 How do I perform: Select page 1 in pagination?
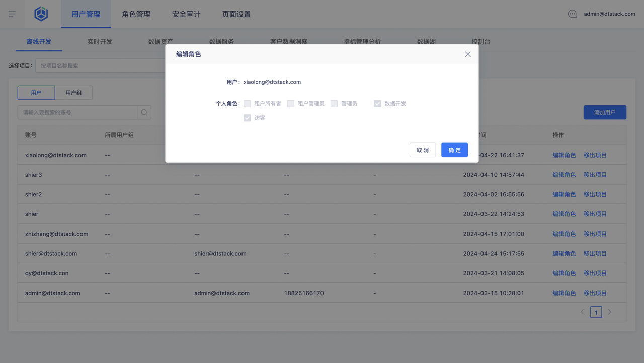pyautogui.click(x=596, y=312)
